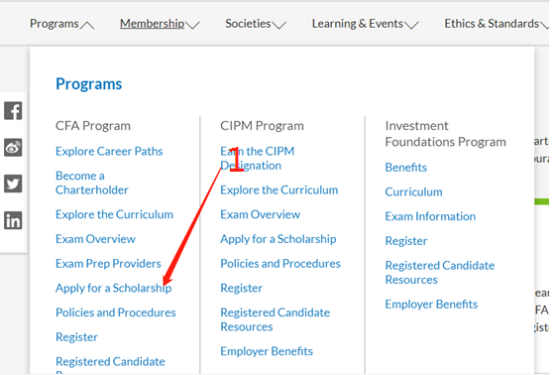Share page via Weibo icon
This screenshot has width=554, height=375.
pos(13,147)
